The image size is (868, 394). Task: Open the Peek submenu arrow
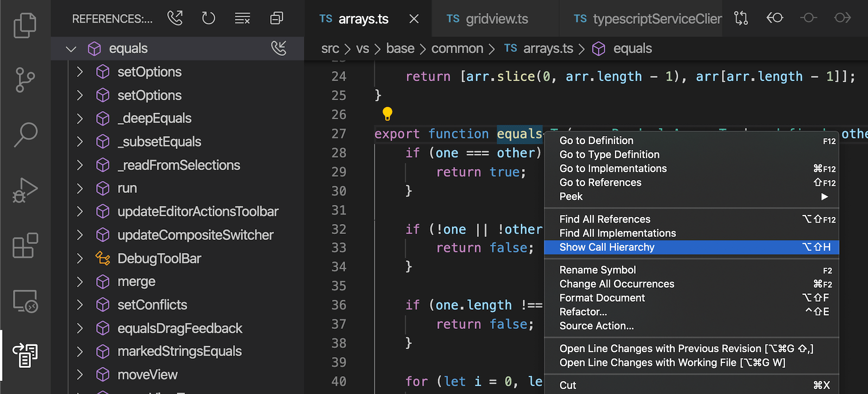click(x=825, y=197)
